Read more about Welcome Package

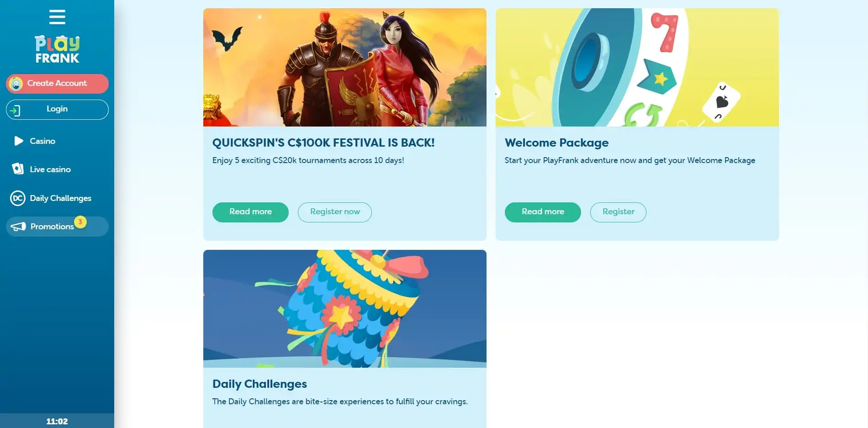click(543, 212)
